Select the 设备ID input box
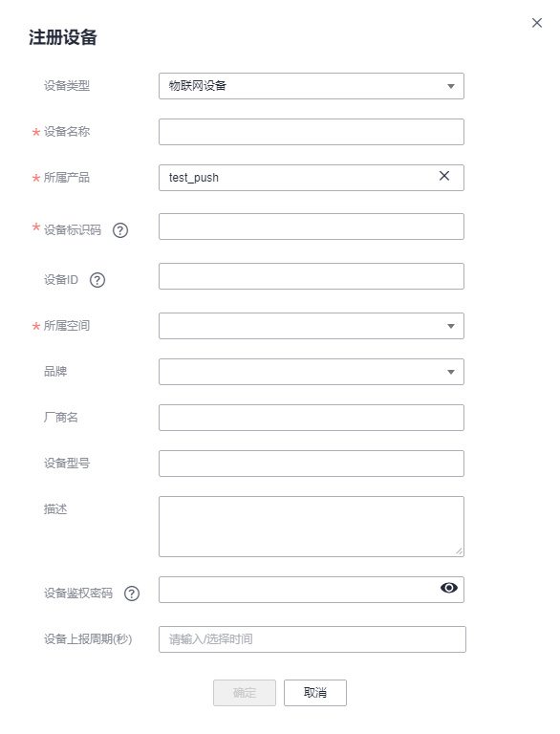The height and width of the screenshot is (734, 560). (x=312, y=276)
